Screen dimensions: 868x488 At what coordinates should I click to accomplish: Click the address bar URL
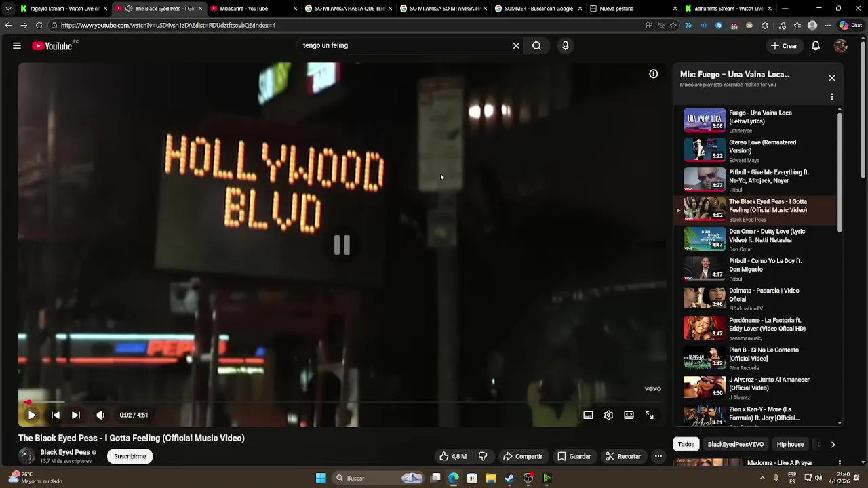pos(168,26)
